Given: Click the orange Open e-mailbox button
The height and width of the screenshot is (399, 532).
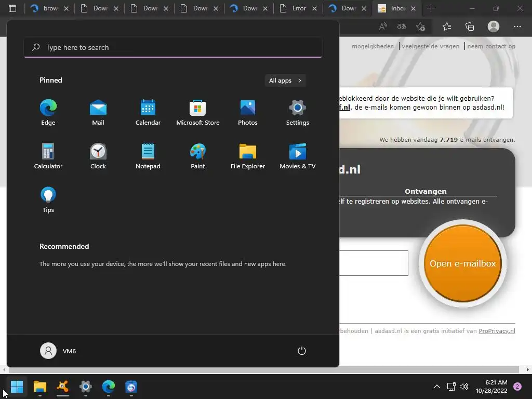Looking at the screenshot, I should point(463,263).
